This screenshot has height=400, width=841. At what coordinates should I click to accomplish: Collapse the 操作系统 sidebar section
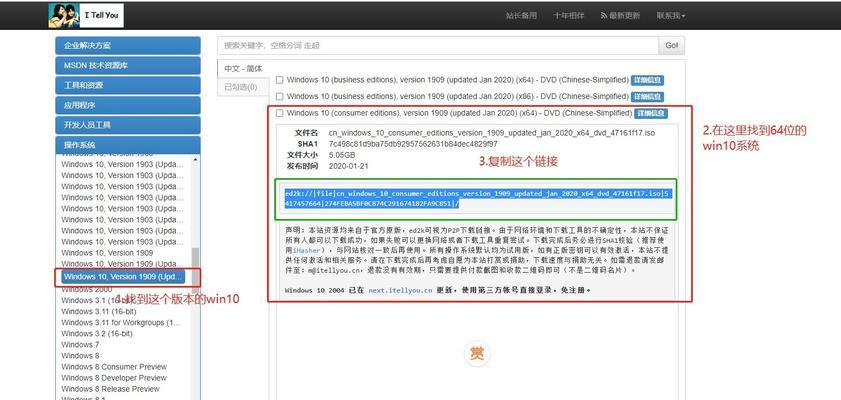click(128, 145)
